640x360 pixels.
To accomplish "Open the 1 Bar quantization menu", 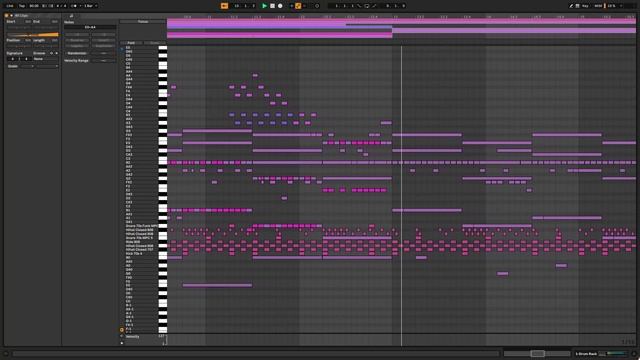I will tap(90, 6).
